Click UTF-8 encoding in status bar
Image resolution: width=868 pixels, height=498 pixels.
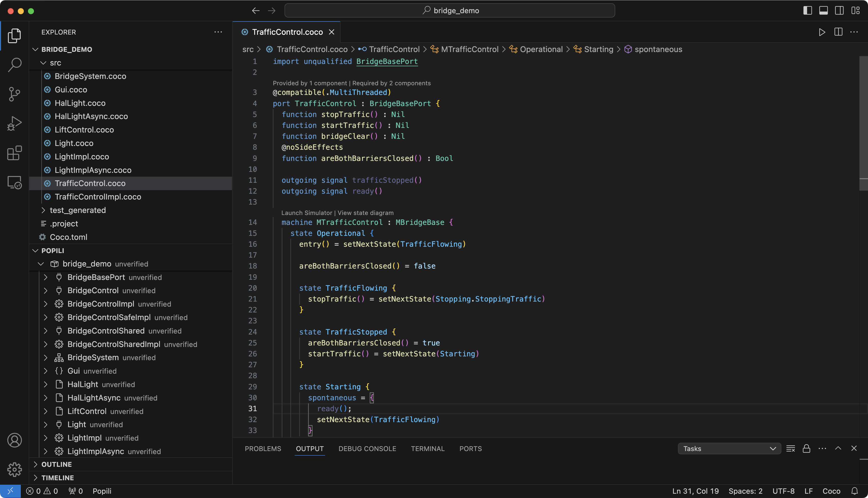point(783,491)
